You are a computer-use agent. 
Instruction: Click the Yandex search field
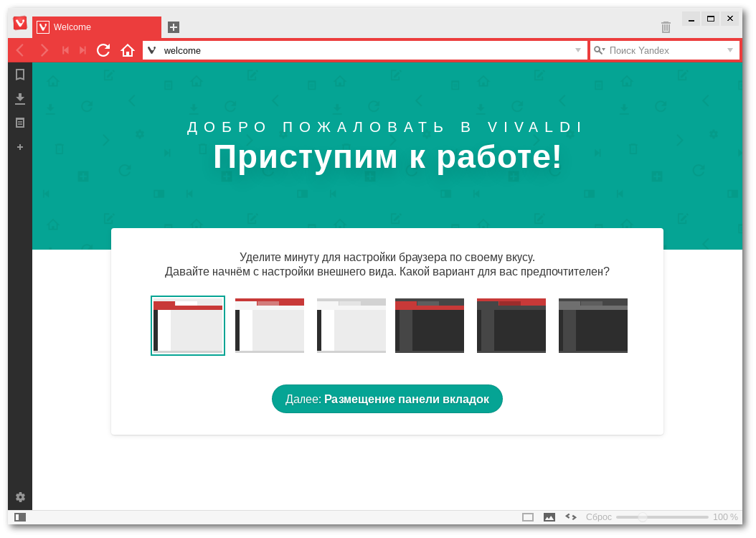[x=666, y=50]
